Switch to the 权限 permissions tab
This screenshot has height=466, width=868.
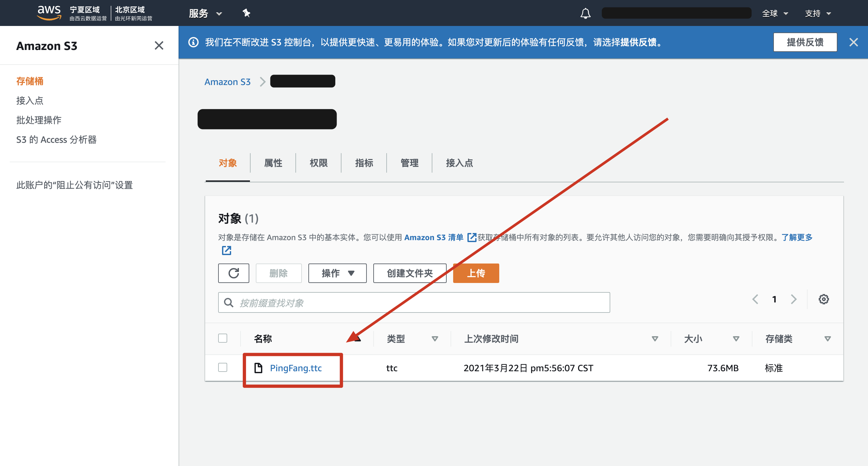click(318, 163)
